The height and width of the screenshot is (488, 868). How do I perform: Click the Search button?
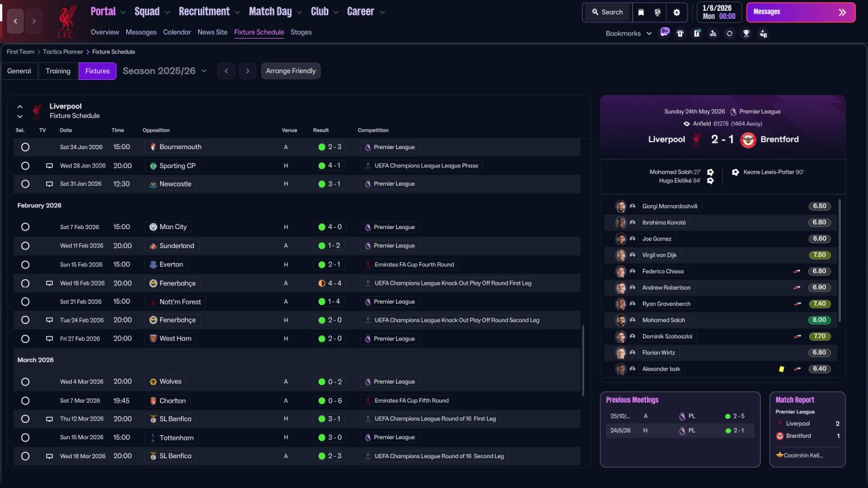(x=607, y=12)
